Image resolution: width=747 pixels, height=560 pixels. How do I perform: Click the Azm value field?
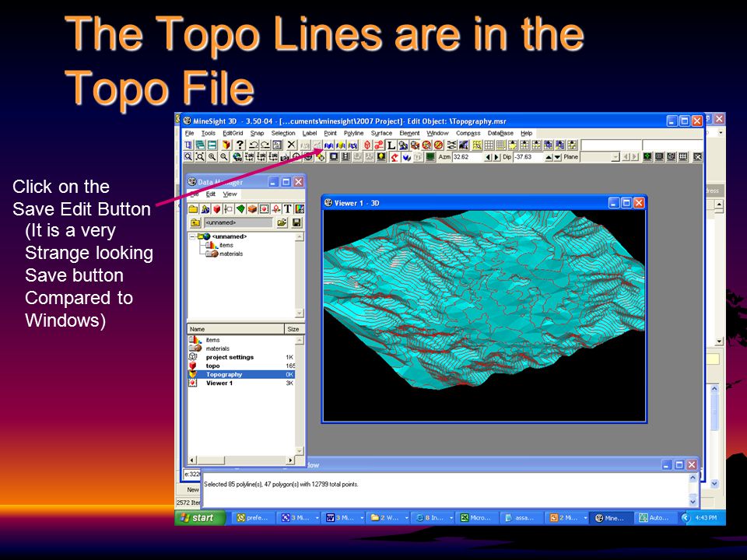tap(468, 156)
